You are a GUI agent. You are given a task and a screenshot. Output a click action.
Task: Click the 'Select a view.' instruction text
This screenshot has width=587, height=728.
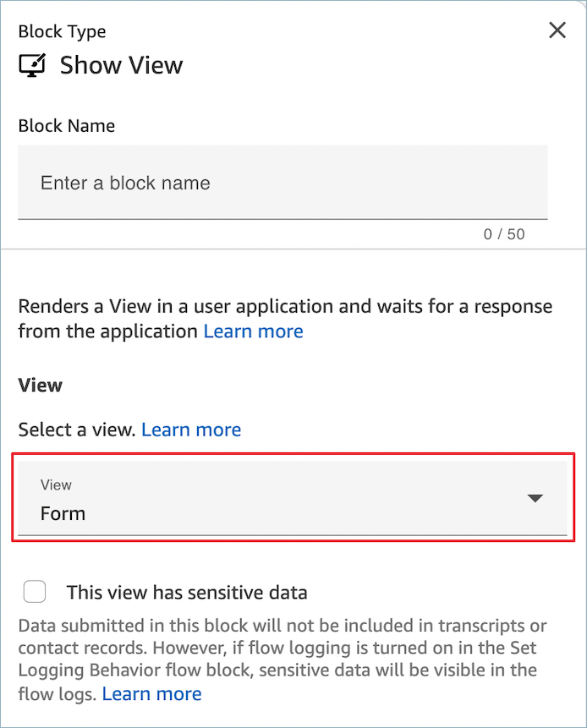tap(76, 430)
